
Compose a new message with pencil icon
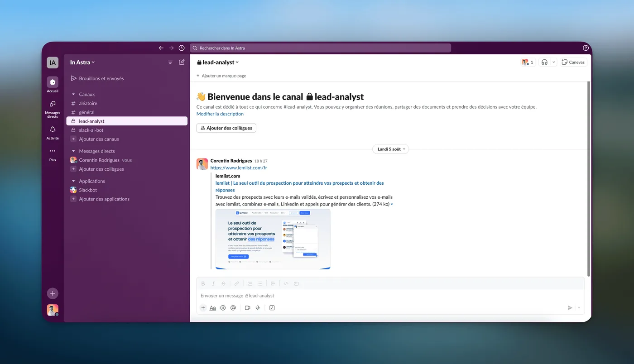click(x=182, y=62)
